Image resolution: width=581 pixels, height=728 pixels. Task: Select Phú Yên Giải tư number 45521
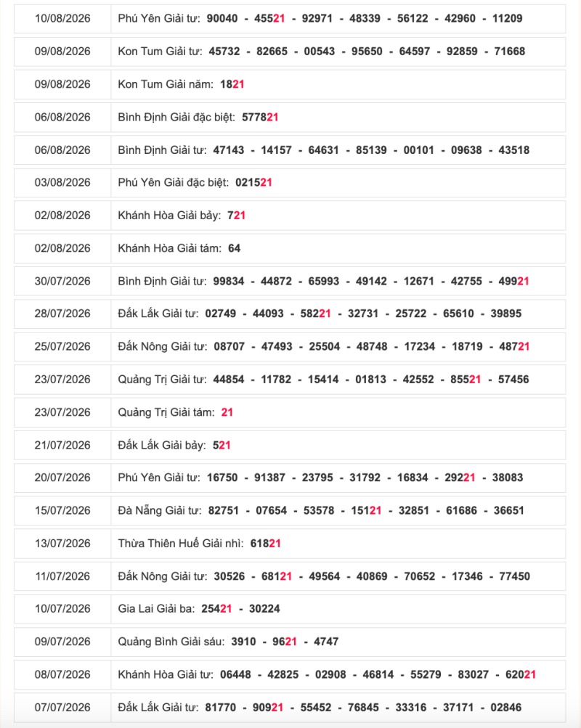pos(269,19)
